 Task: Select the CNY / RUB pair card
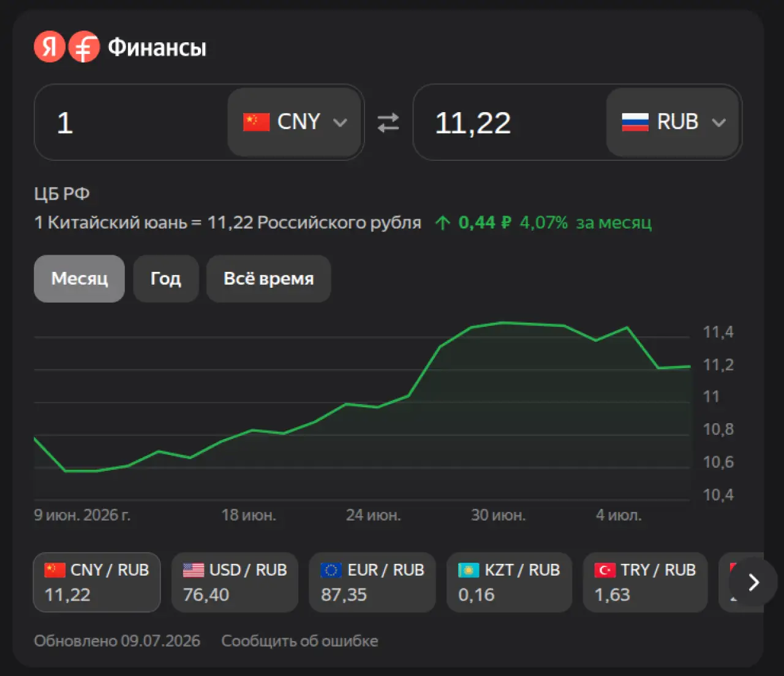pos(97,582)
